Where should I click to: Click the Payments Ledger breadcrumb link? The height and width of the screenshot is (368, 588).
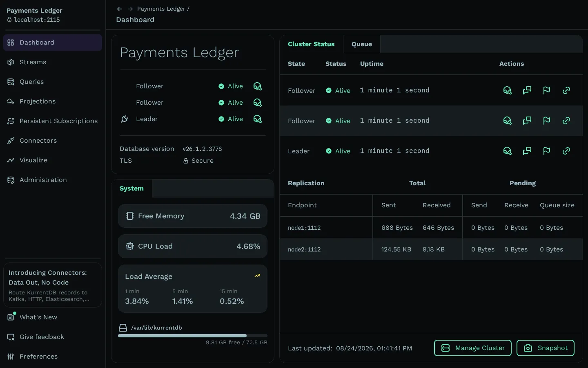[x=161, y=9]
